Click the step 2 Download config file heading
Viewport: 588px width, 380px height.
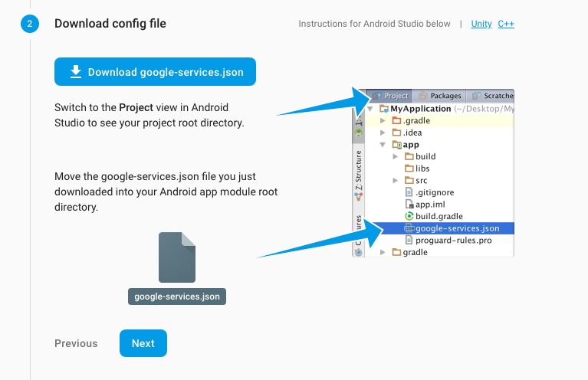[110, 24]
